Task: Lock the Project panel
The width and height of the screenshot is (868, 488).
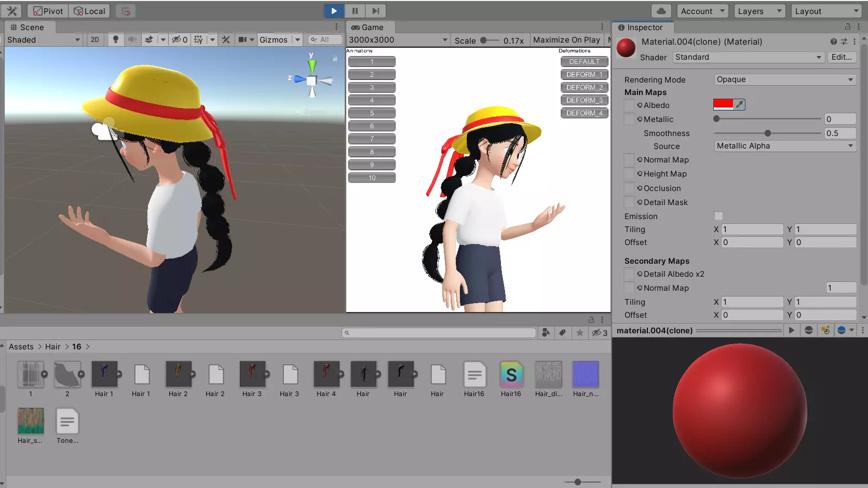Action: click(591, 320)
